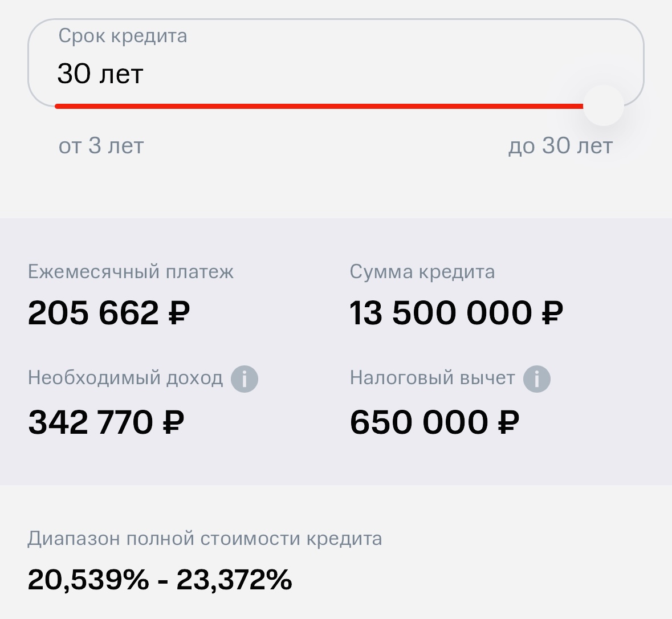This screenshot has height=619, width=672.
Task: Click Диапазон полной стоимости кредита label
Action: [205, 539]
